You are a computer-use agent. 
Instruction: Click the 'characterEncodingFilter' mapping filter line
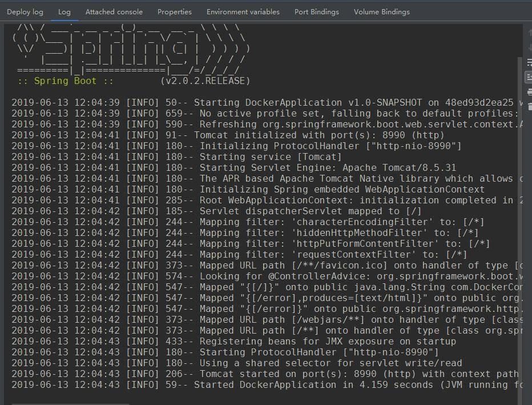tap(248, 222)
